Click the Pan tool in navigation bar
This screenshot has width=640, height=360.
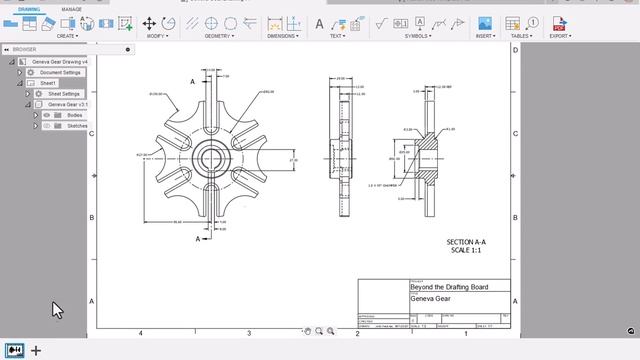[x=307, y=331]
